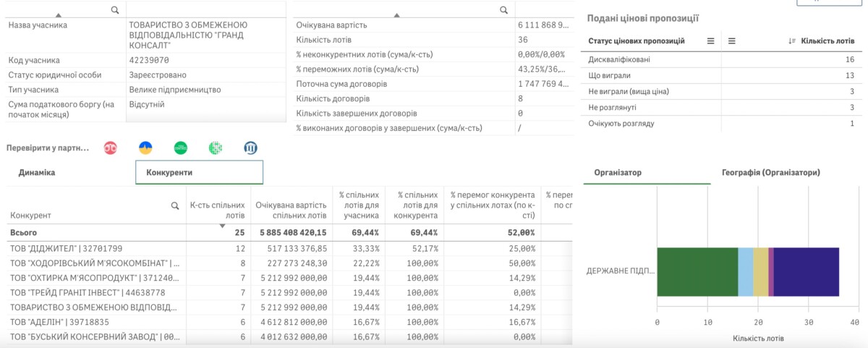Click the solid green round partner icon
868x348 pixels.
tap(181, 148)
